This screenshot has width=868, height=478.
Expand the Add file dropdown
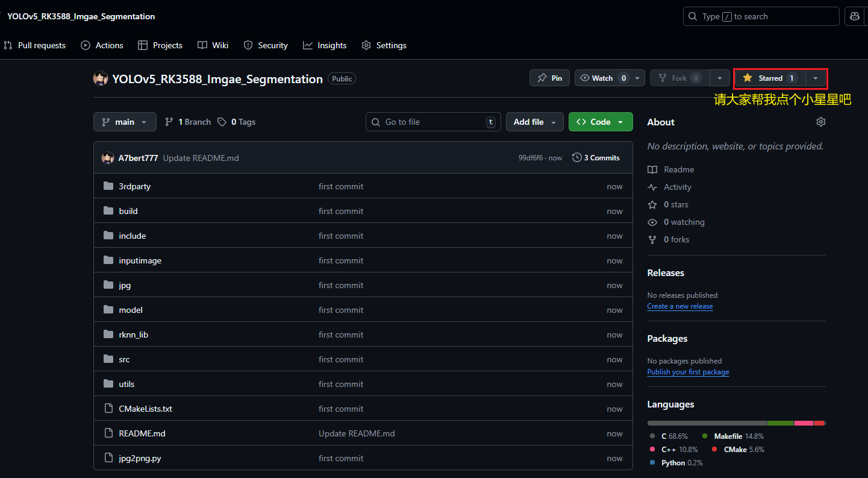point(535,122)
